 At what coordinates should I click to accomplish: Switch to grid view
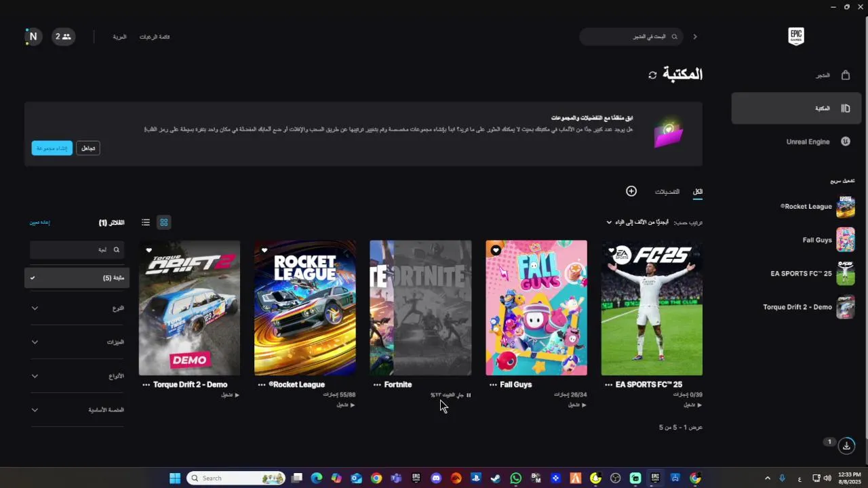pyautogui.click(x=163, y=222)
